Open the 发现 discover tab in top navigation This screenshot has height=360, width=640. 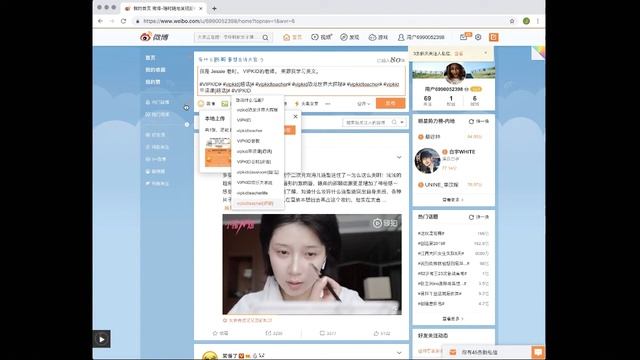(350, 37)
